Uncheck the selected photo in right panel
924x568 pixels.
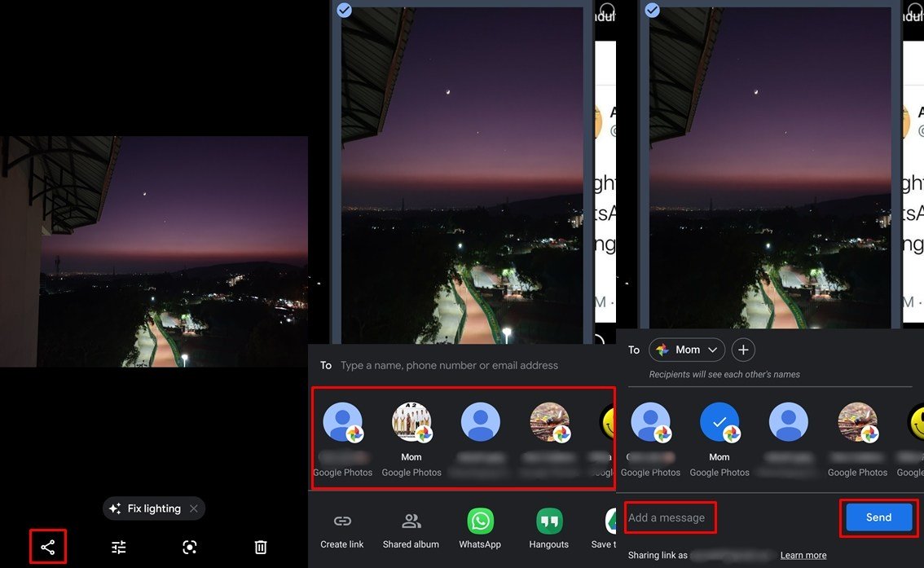pos(652,10)
